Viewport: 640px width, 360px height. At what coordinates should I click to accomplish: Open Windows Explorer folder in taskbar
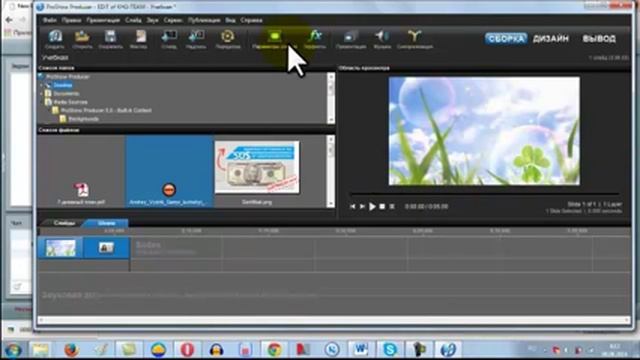pos(41,350)
